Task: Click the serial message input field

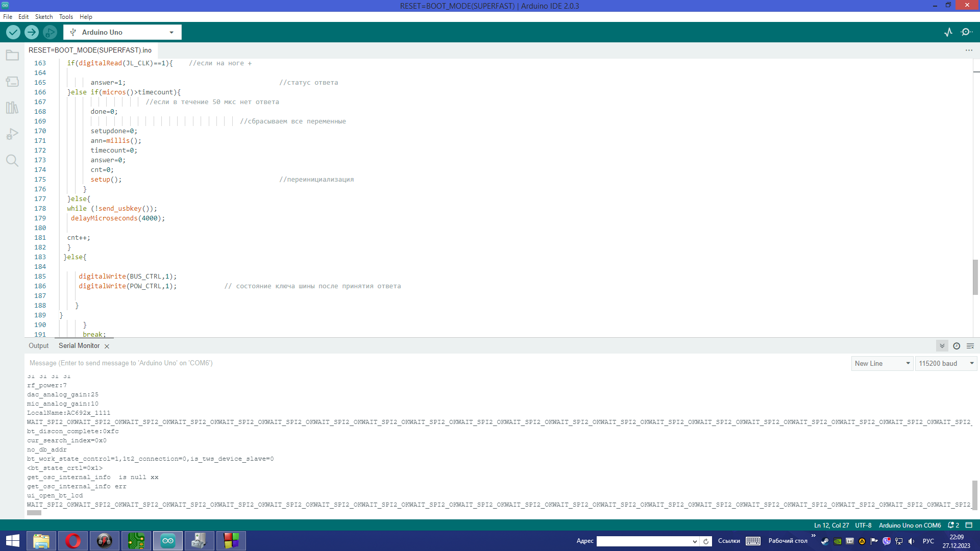Action: point(434,363)
